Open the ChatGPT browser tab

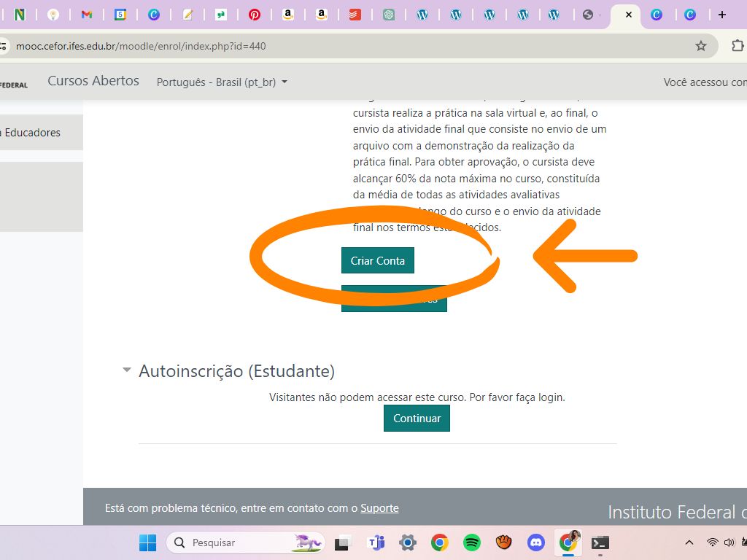pyautogui.click(x=389, y=15)
